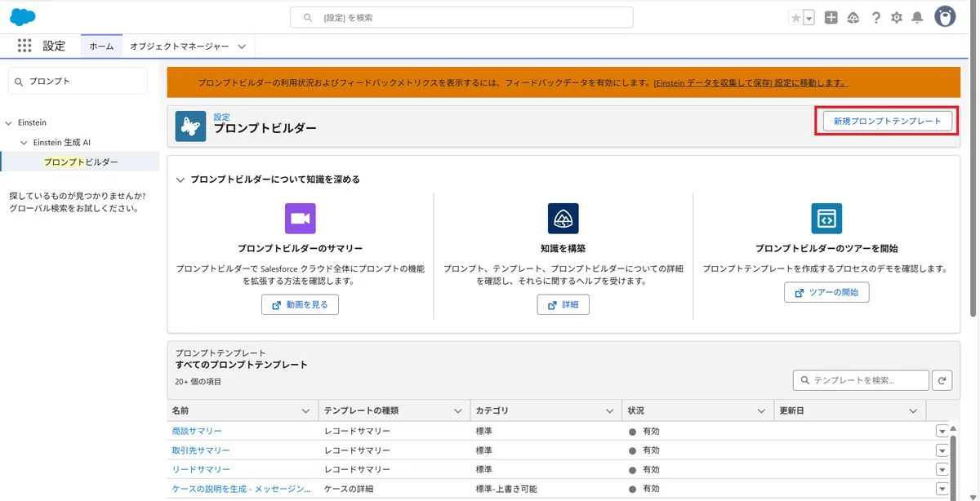Open row actions menu for ケースの説明を生成

point(942,489)
